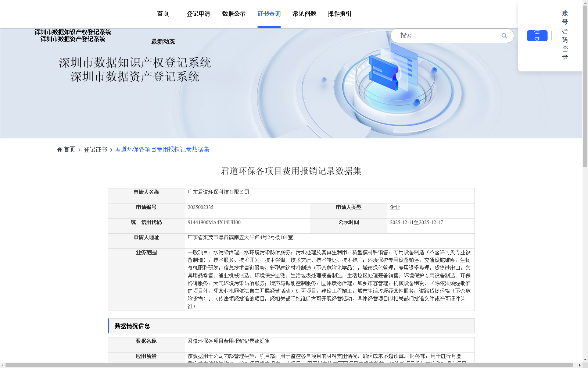588x368 pixels.
Task: Click the search magnifier icon
Action: pos(504,36)
